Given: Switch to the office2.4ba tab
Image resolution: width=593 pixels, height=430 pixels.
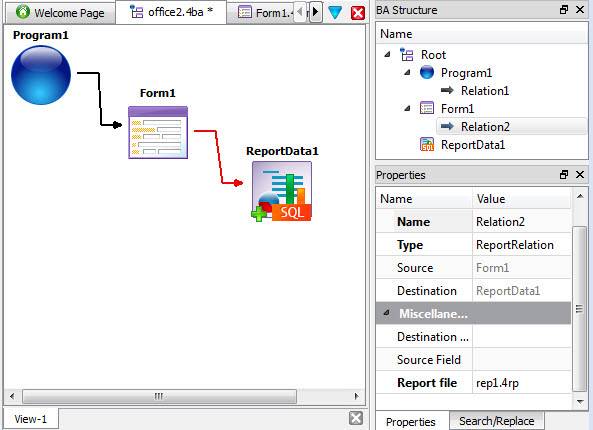Looking at the screenshot, I should [x=171, y=12].
